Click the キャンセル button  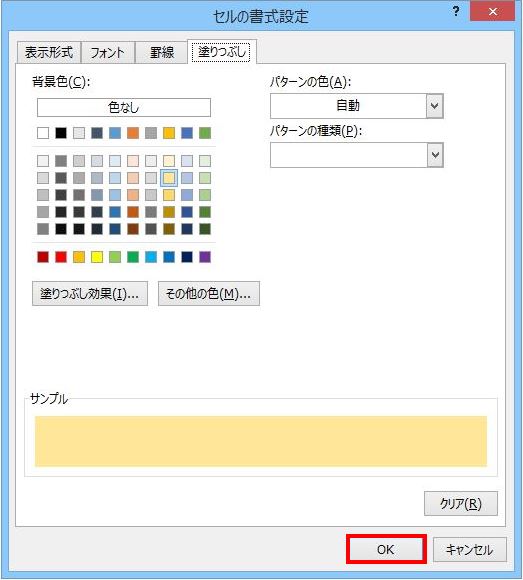click(469, 550)
